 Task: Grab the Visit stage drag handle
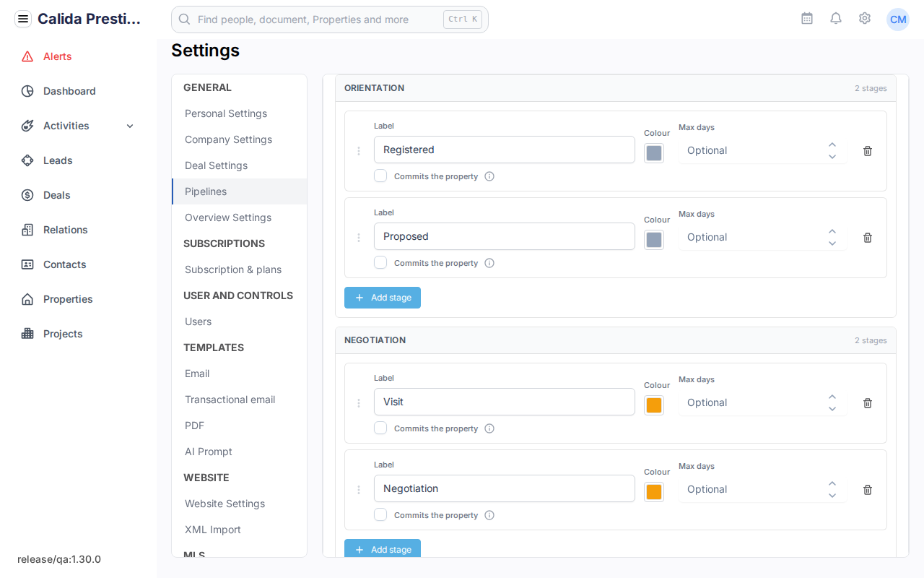359,403
